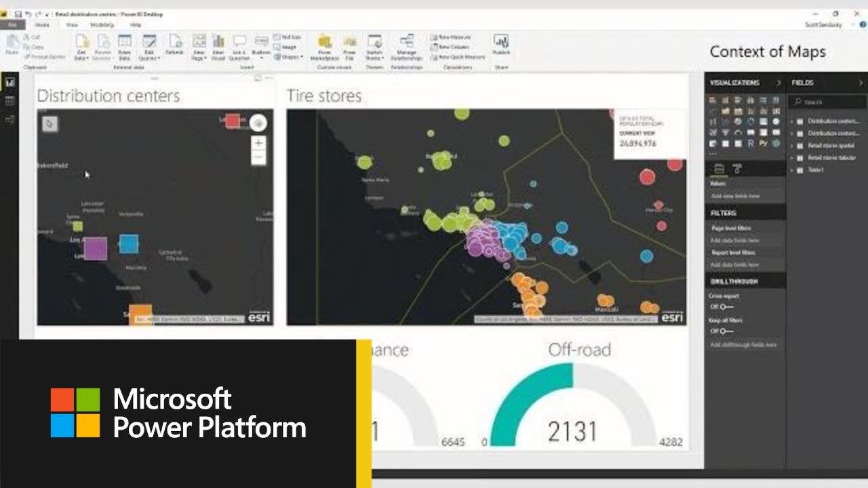
Task: Add a New Visual from the ribbon
Action: click(x=218, y=46)
